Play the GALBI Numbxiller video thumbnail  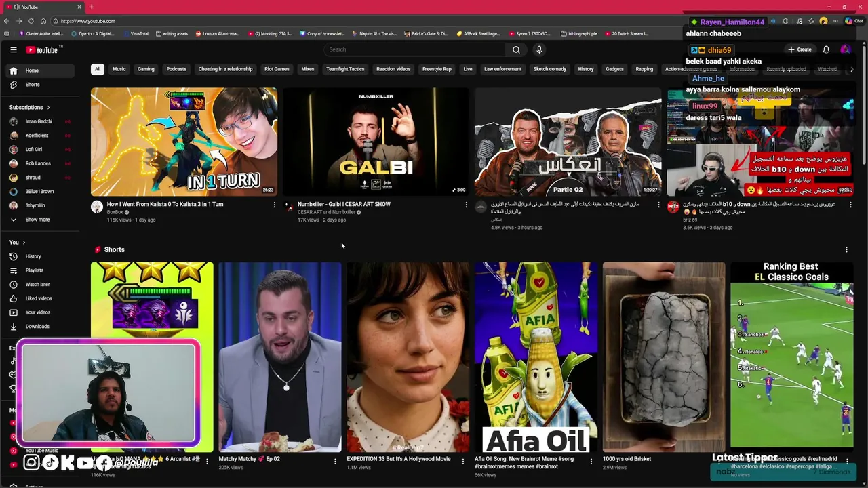(x=376, y=142)
